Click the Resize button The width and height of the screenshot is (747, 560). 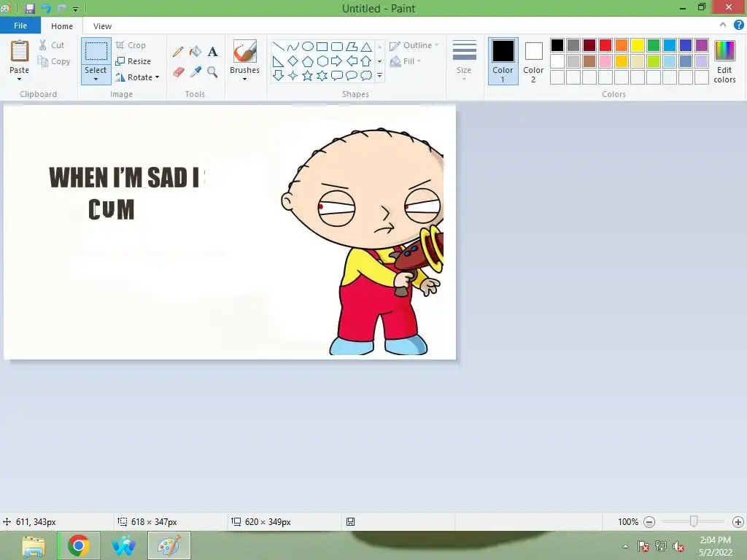pos(133,61)
